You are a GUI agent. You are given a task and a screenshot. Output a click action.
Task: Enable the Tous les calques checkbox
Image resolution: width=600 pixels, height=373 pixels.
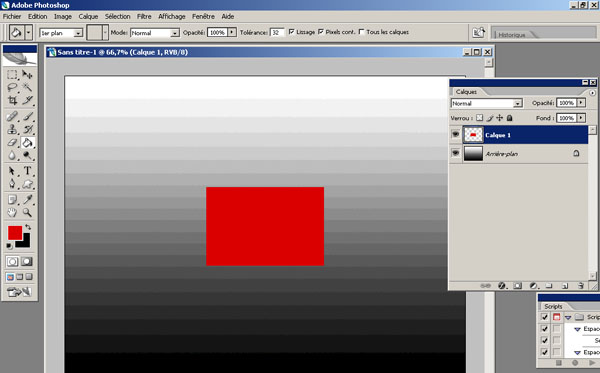click(361, 32)
